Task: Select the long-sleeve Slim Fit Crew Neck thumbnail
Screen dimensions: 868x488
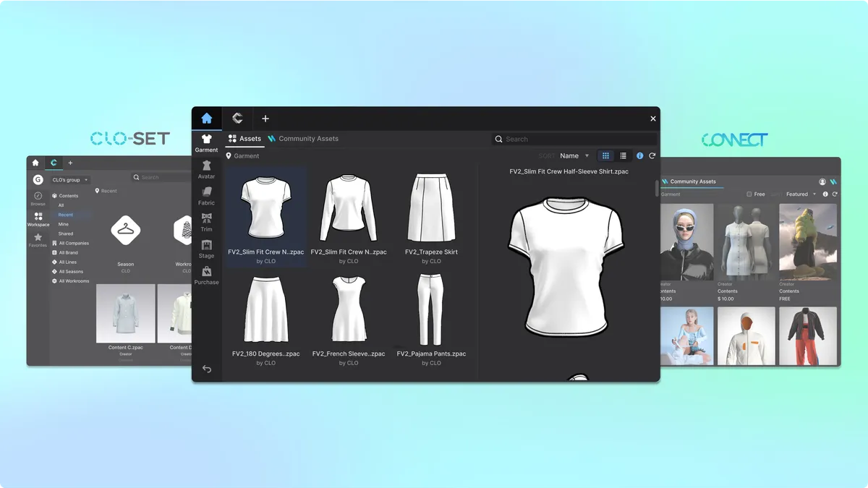Action: (x=349, y=207)
